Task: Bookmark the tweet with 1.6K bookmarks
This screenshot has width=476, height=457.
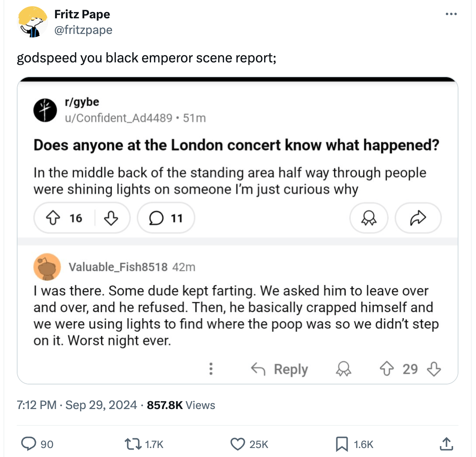Action: 342,444
